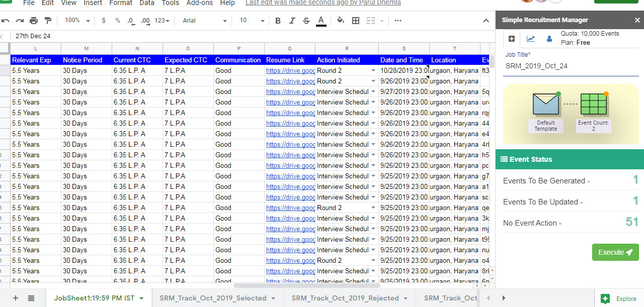Click the 'Events To Be Generated' status text
This screenshot has width=644, height=307.
tap(546, 181)
